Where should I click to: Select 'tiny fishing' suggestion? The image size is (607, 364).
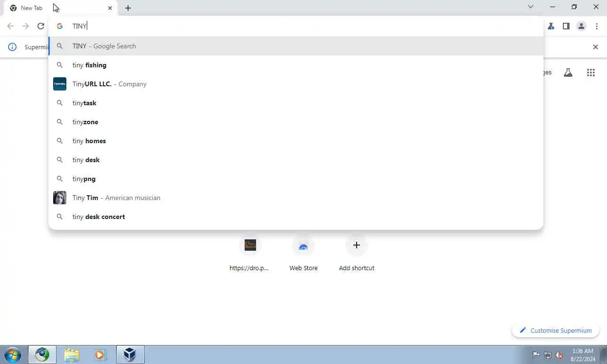coord(296,65)
